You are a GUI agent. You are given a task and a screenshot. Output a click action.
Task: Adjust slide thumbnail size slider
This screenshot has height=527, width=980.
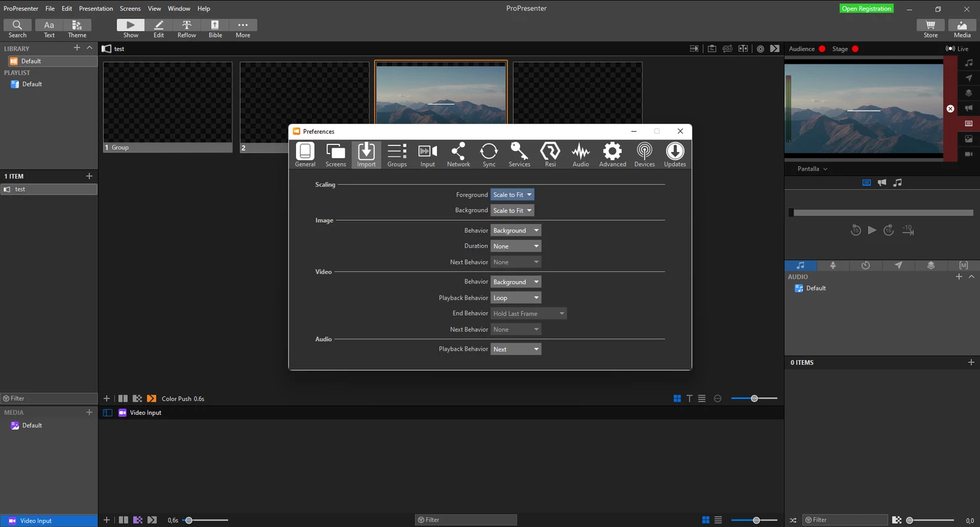755,399
